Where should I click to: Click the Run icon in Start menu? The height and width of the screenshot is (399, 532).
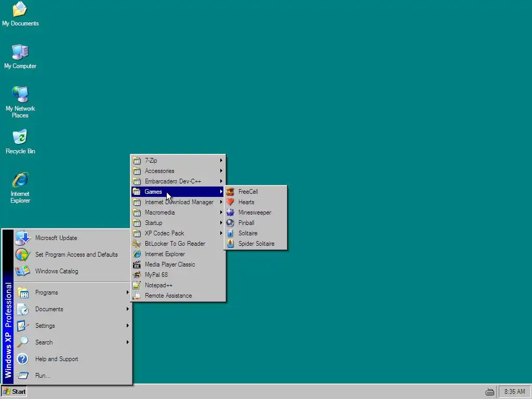click(x=23, y=376)
